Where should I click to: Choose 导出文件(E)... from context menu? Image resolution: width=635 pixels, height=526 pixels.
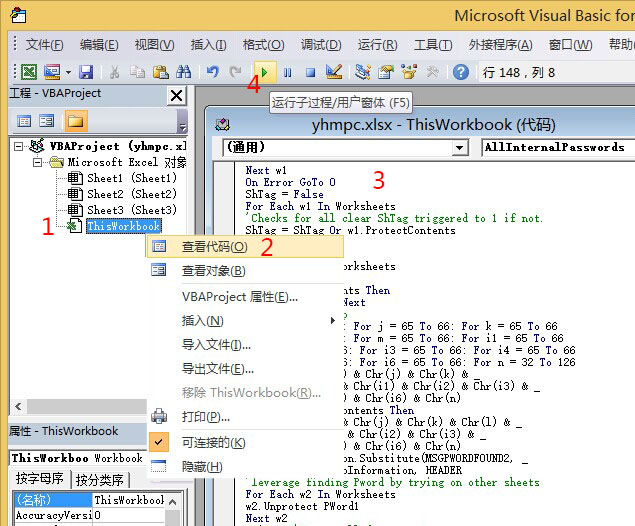[245, 368]
